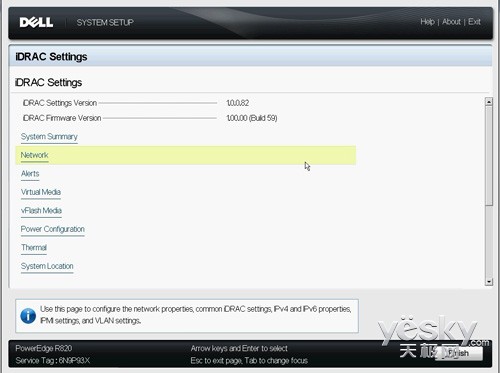This screenshot has width=500, height=373.
Task: Open the Help link in header
Action: (x=427, y=22)
